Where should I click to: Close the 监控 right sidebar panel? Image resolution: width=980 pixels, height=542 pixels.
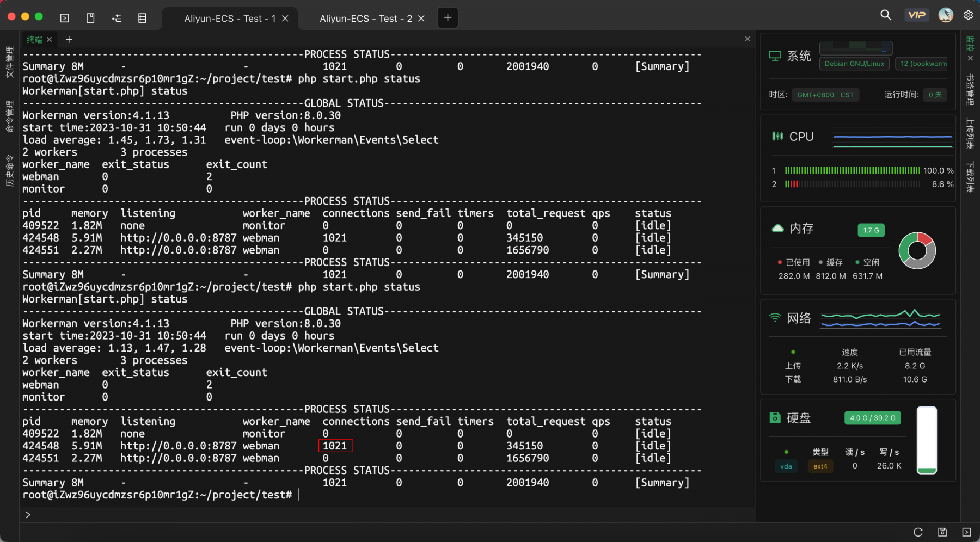[970, 58]
